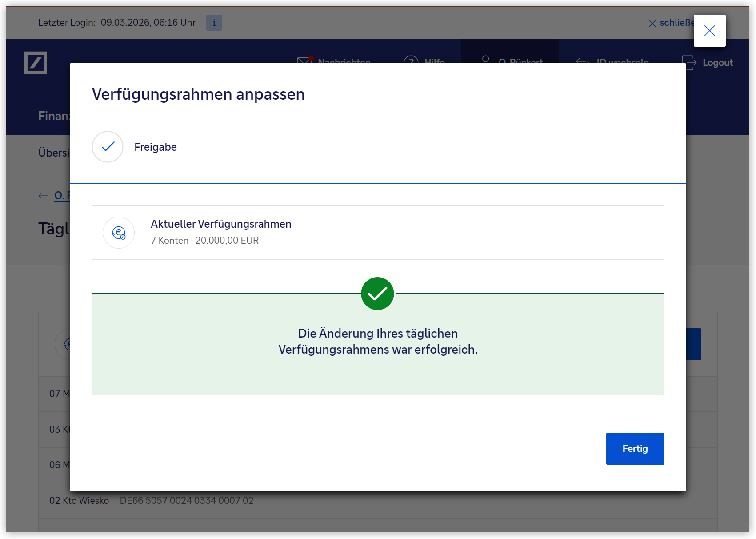This screenshot has width=756, height=539.
Task: Go back using the left arrow link
Action: click(x=44, y=196)
